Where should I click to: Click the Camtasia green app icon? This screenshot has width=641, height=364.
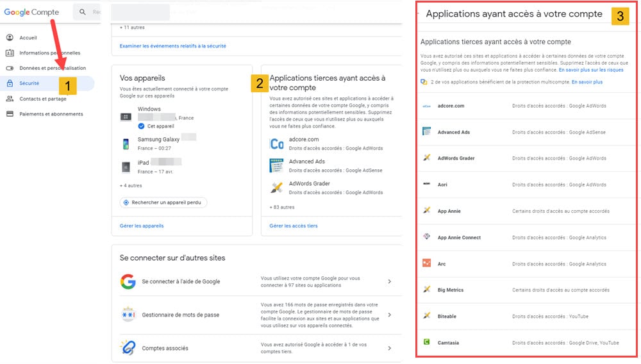click(426, 342)
